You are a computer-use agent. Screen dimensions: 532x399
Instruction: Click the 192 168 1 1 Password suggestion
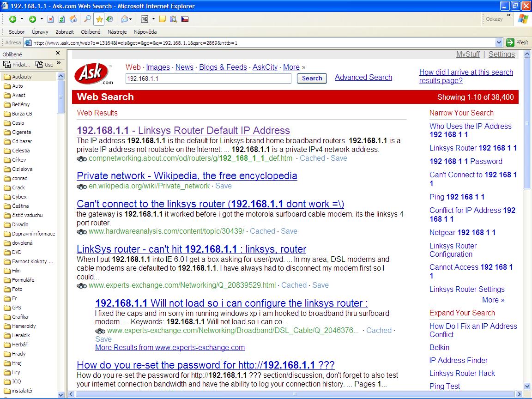tap(466, 162)
